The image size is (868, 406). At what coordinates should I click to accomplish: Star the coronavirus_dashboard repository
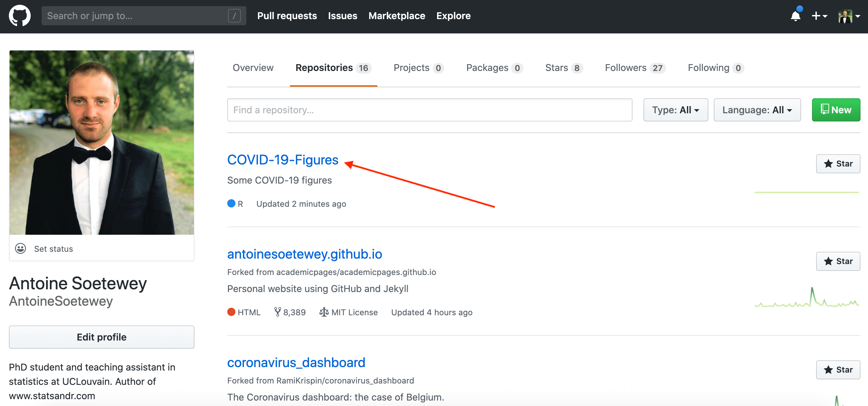(838, 369)
